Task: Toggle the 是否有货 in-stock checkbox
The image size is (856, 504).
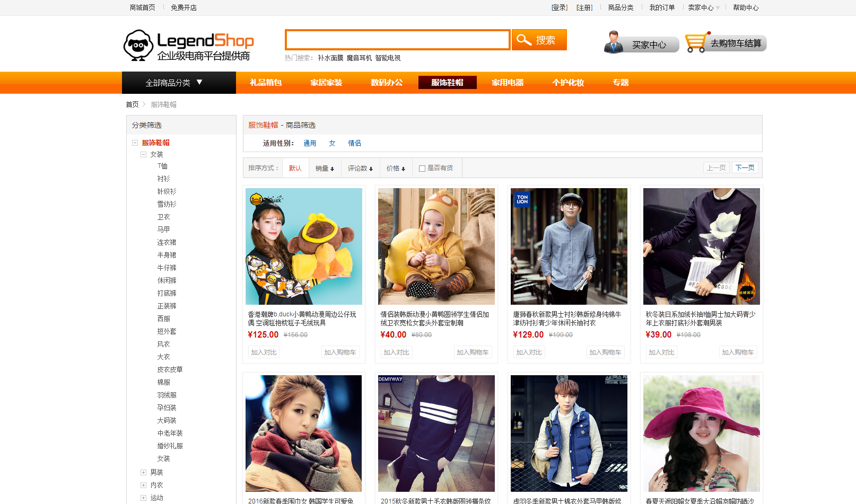Action: pyautogui.click(x=422, y=169)
